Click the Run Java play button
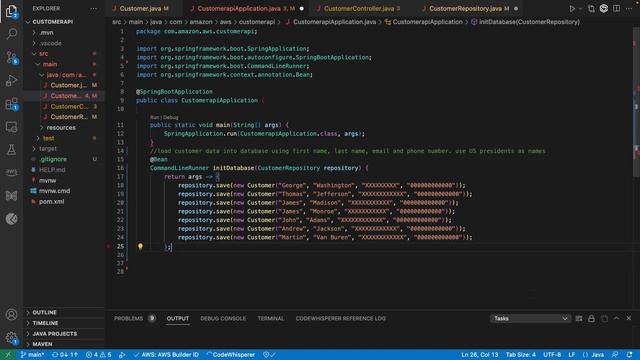Screen dimensions: 640x360 (572, 9)
